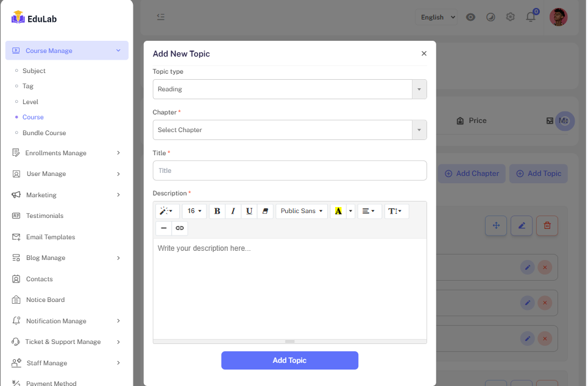Toggle bold formatting in description editor

217,211
